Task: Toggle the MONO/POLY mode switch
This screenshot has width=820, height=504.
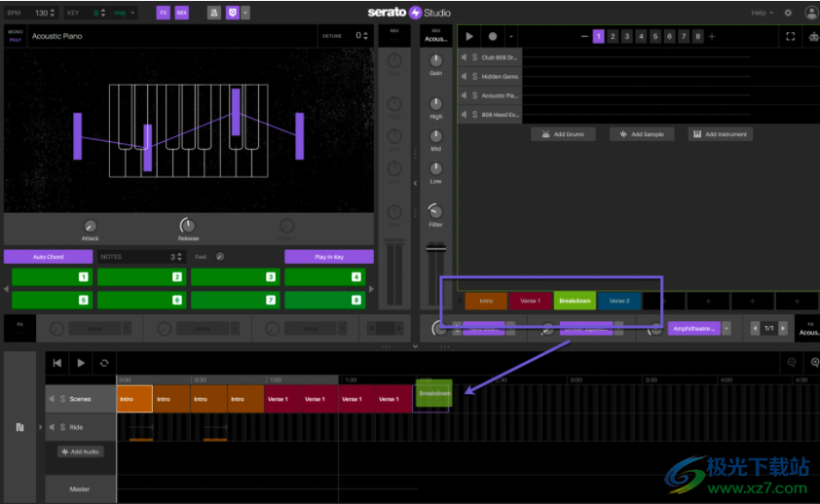Action: 16,36
